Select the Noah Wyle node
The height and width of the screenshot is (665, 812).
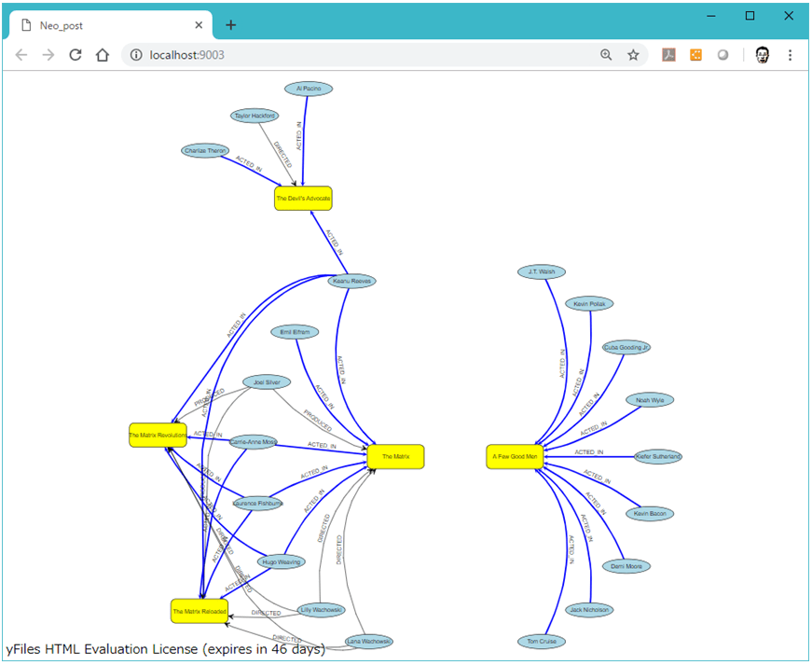coord(650,400)
